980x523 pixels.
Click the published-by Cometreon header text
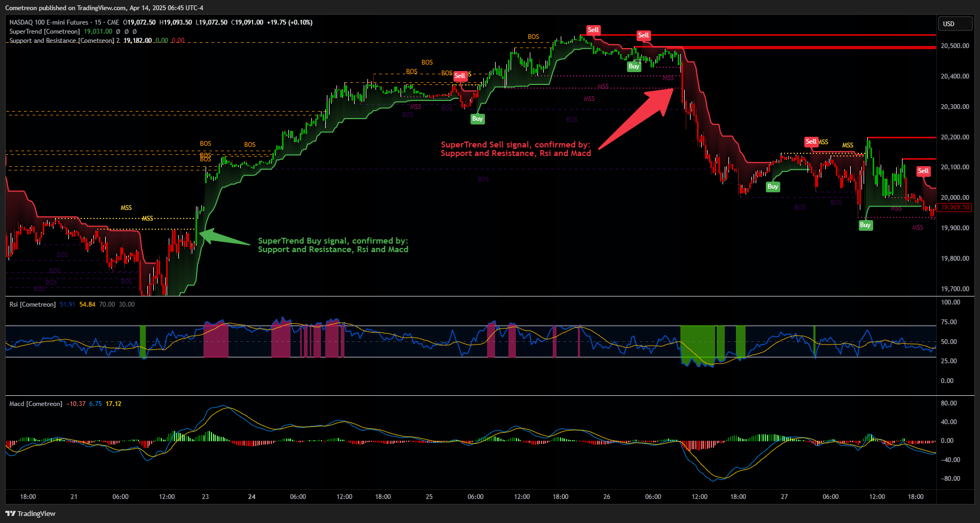104,8
